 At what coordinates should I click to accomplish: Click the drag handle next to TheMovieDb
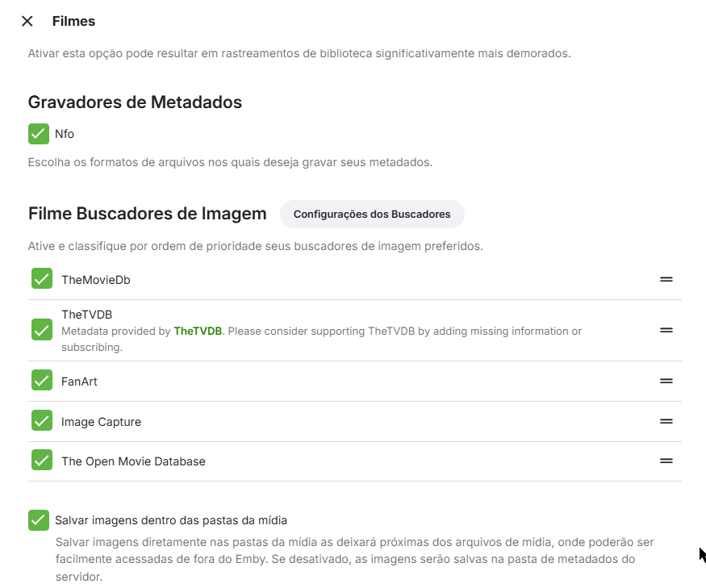666,279
